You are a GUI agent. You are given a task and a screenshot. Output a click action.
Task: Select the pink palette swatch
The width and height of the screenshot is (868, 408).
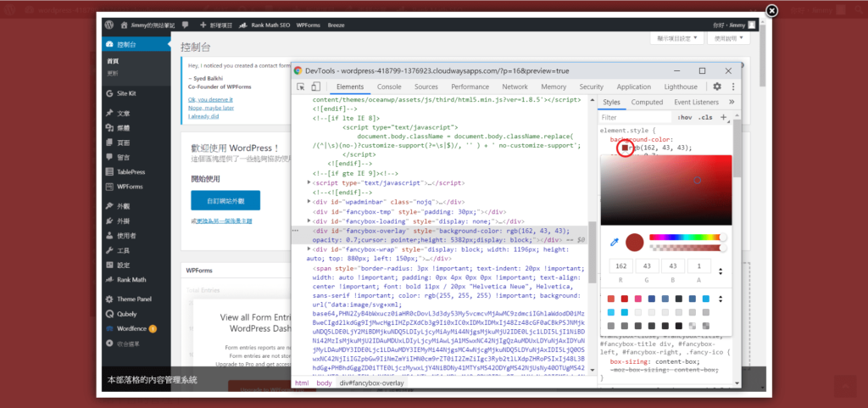637,299
